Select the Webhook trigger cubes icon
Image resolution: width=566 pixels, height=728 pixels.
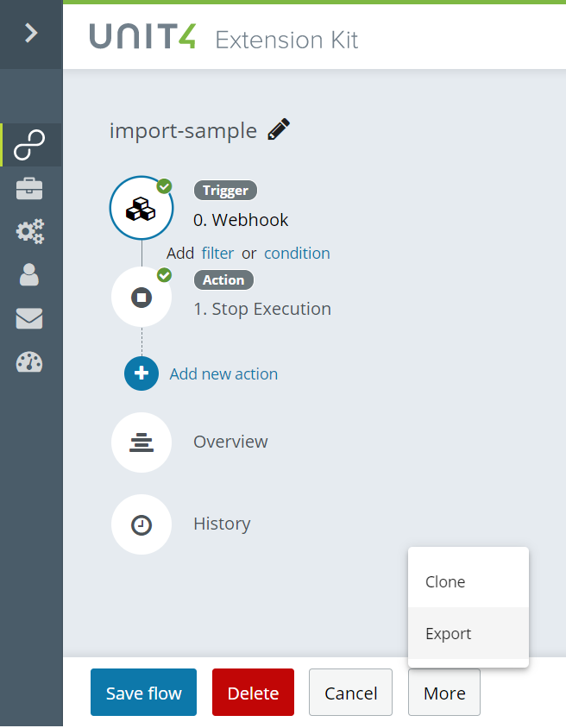(141, 208)
